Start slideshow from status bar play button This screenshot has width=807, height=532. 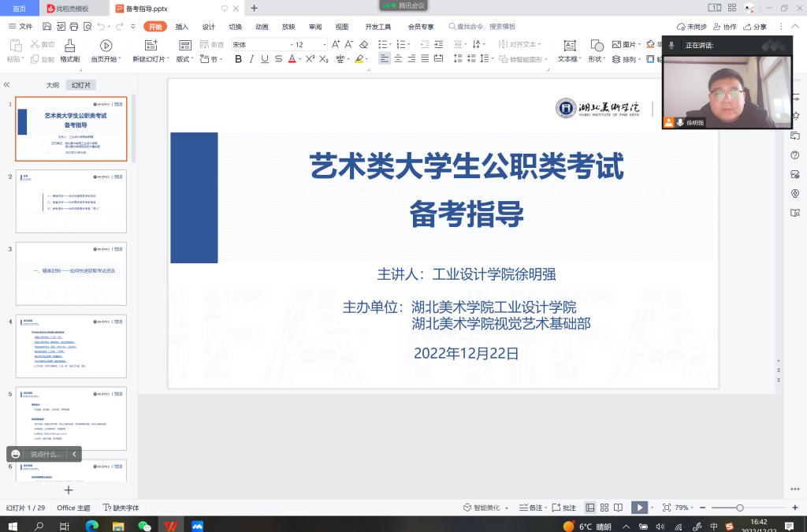639,508
